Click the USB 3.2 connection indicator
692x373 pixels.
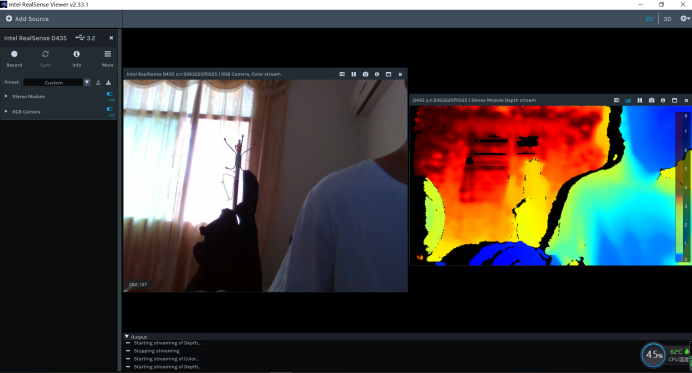coord(85,38)
